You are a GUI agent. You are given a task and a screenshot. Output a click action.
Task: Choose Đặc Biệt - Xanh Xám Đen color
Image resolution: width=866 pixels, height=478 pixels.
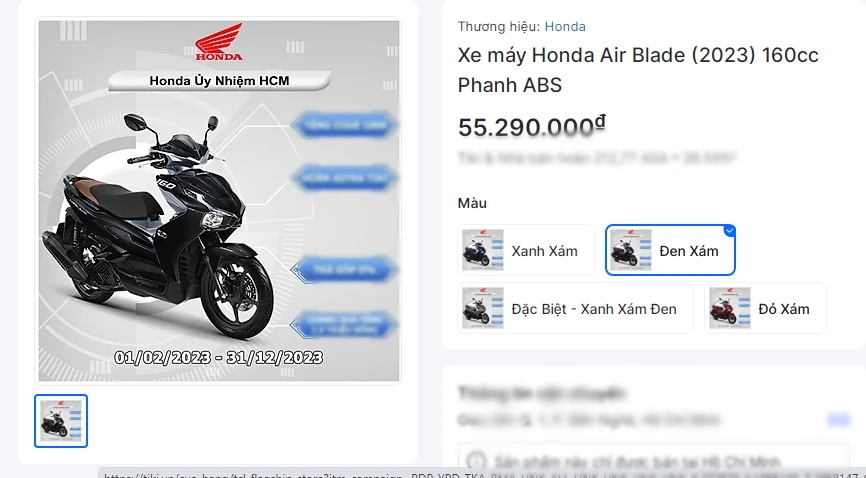click(x=575, y=308)
